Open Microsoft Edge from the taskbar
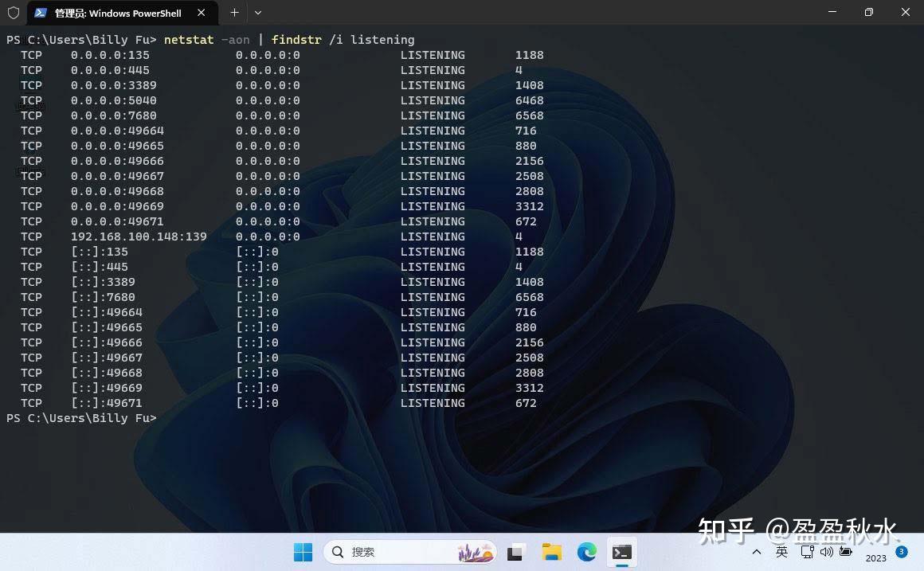Screen dimensions: 924x571 coord(586,552)
